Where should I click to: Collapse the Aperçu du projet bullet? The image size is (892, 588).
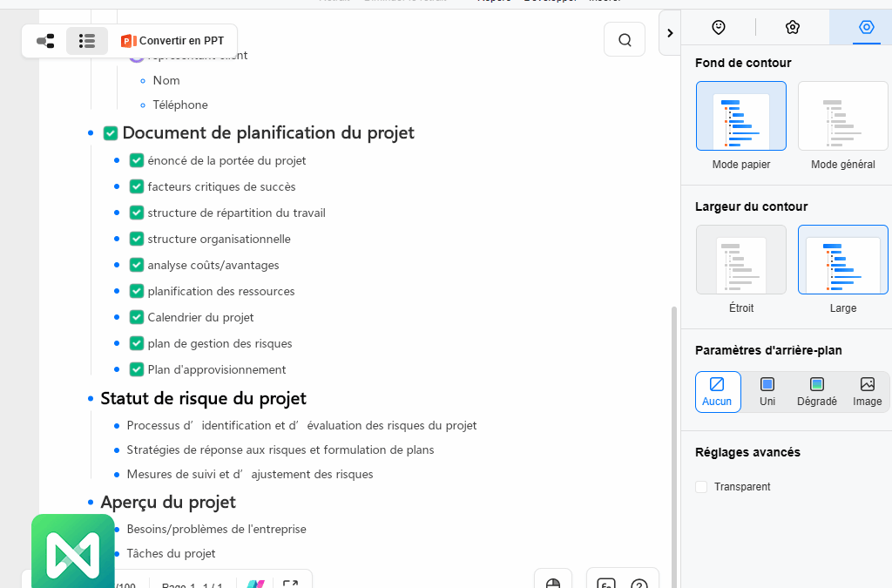pos(91,503)
